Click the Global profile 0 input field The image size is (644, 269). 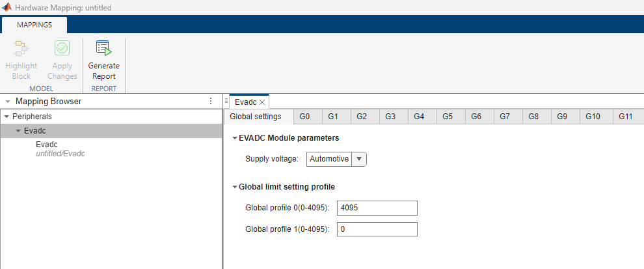377,208
